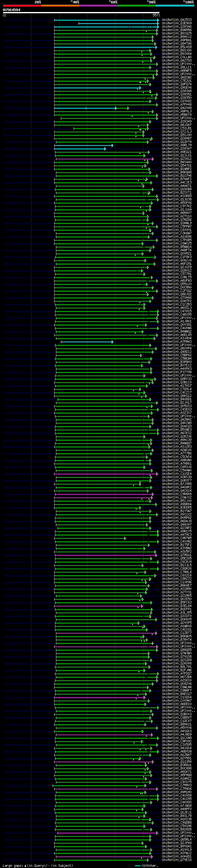
Task: Select label UniRef100_B5XNE3
Action: 177,430
